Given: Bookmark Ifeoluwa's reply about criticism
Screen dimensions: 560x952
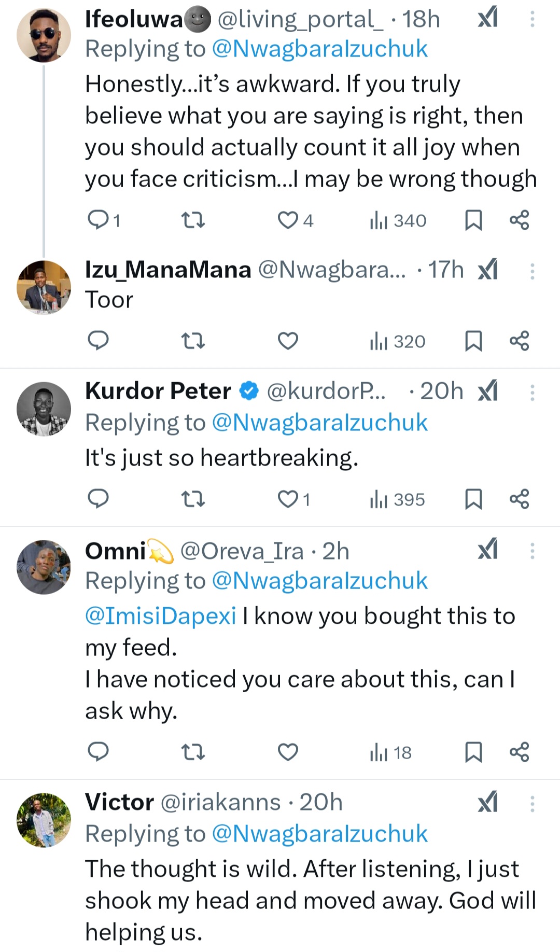Looking at the screenshot, I should click(473, 220).
